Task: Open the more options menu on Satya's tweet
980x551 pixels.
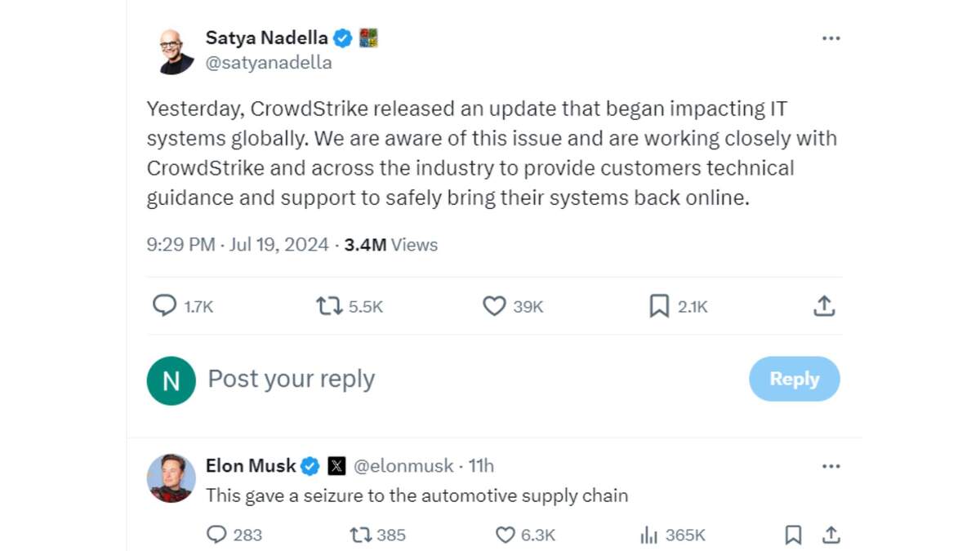Action: click(x=831, y=38)
